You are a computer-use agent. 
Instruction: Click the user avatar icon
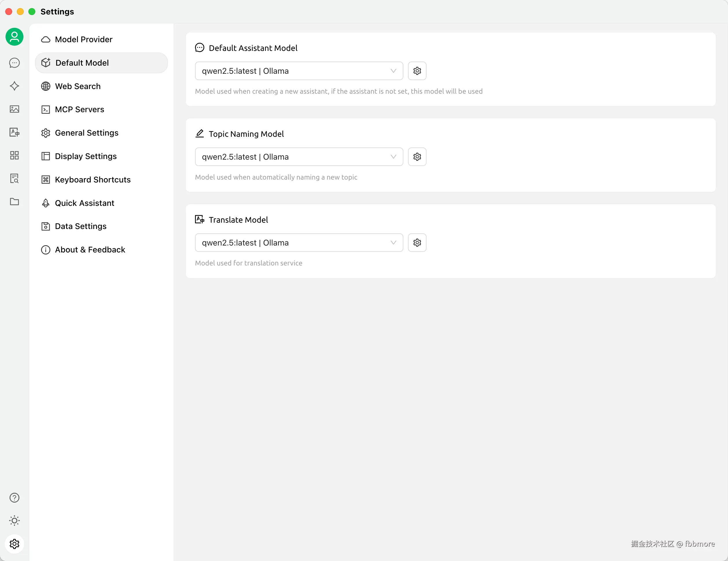[14, 37]
